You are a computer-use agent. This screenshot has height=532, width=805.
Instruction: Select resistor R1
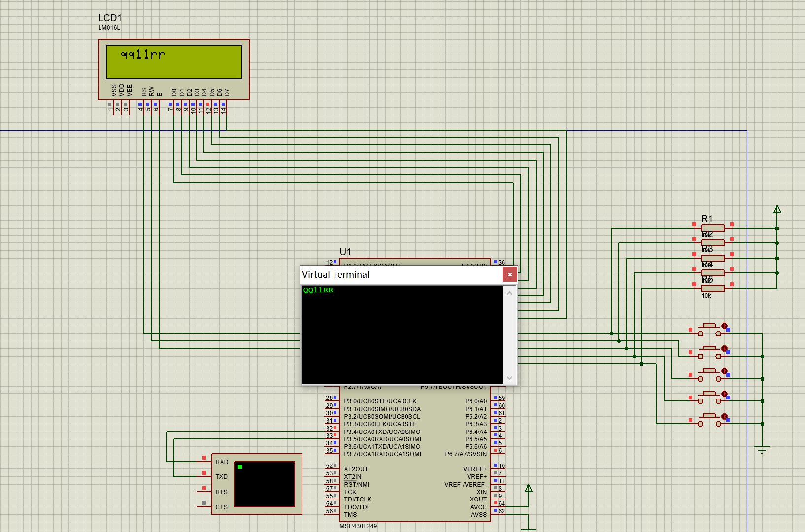713,228
